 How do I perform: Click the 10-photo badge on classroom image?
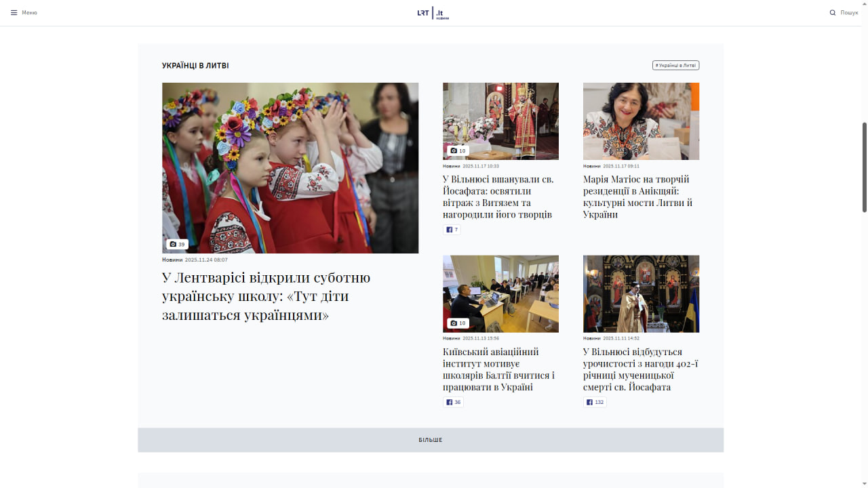[458, 323]
